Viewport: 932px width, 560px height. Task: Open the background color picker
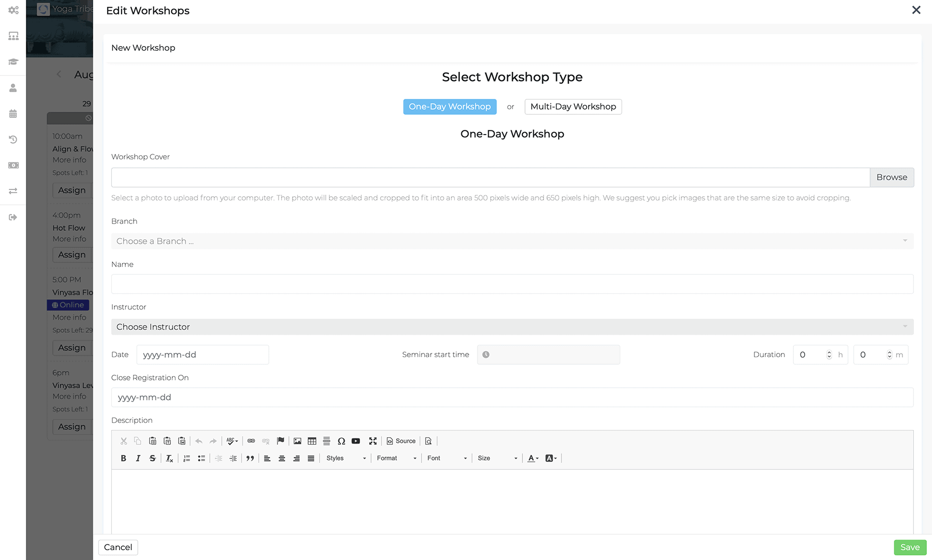point(551,458)
